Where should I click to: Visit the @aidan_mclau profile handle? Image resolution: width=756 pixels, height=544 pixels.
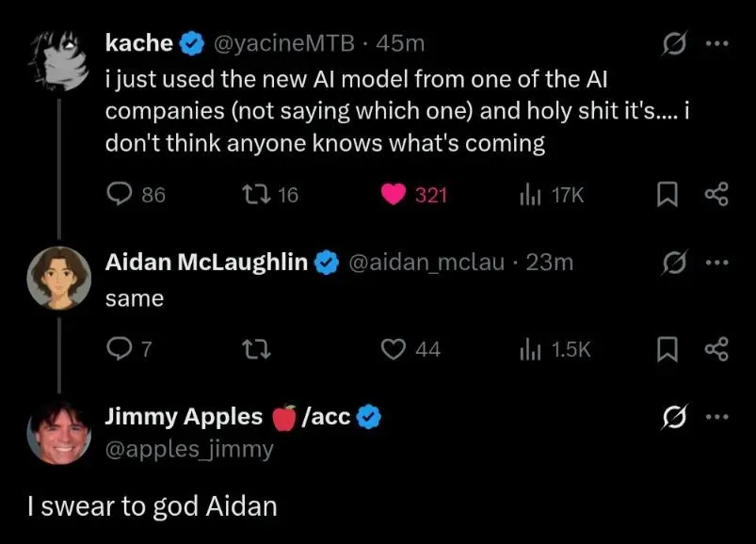pyautogui.click(x=429, y=263)
